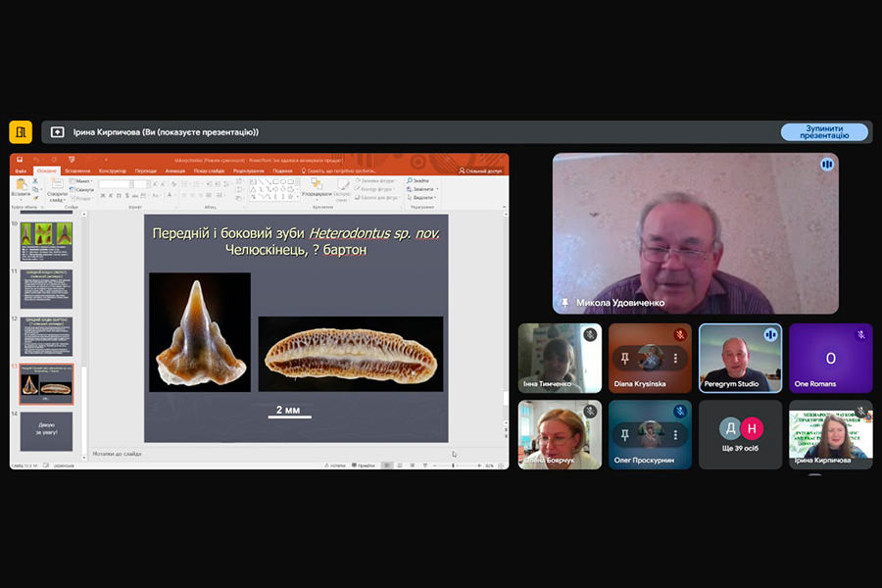Switch to Insert (Вставлення) tab

[x=77, y=171]
